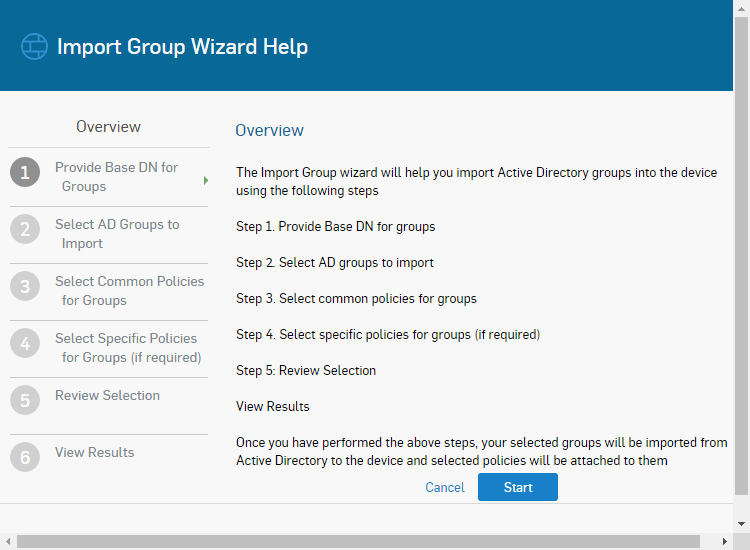
Task: Click the horizontal scrollbar right arrow
Action: (725, 541)
